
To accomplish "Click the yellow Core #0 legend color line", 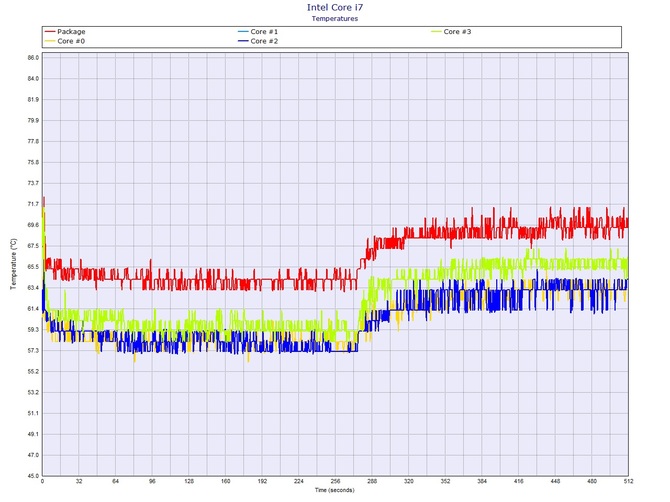I will pyautogui.click(x=50, y=41).
